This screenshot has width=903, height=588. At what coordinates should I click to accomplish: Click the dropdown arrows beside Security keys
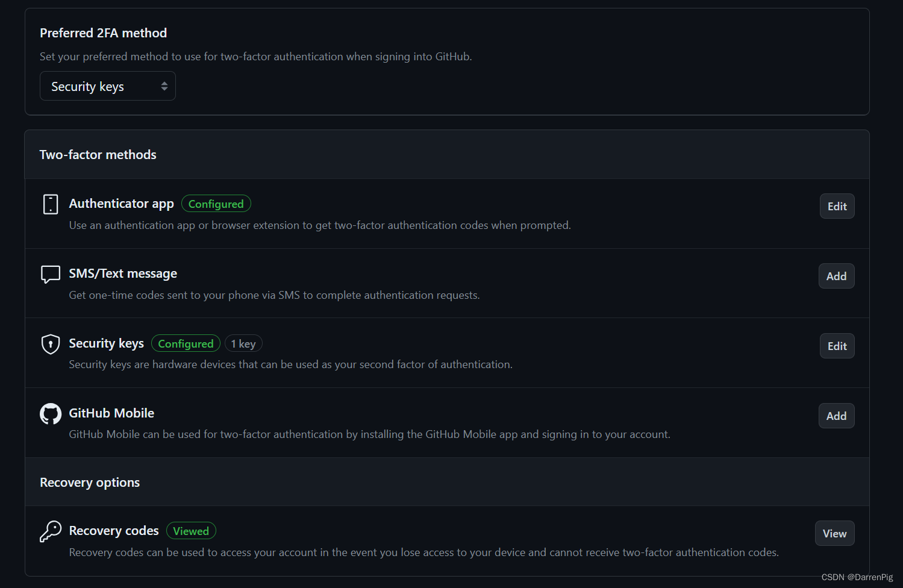tap(164, 86)
